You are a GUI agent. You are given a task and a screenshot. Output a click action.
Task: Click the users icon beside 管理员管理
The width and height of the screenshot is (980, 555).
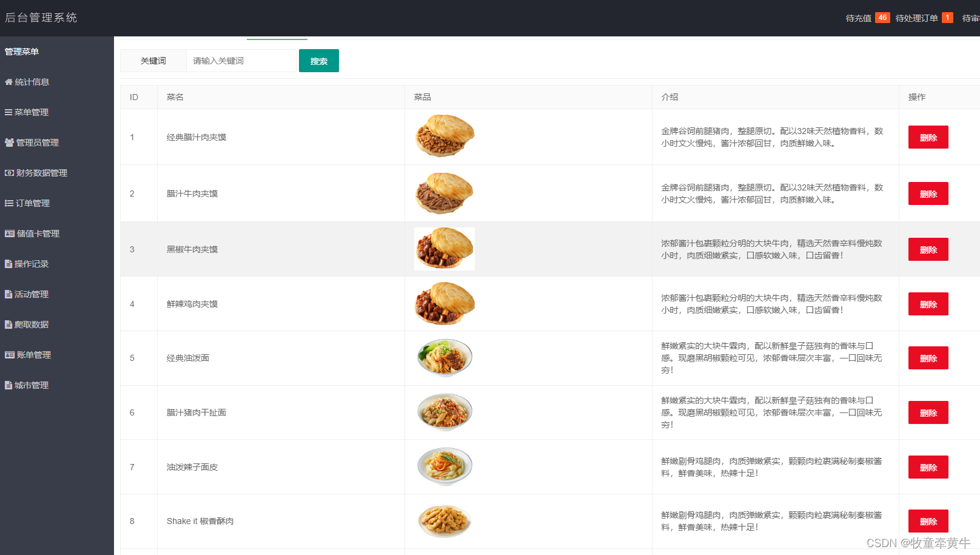coord(9,143)
